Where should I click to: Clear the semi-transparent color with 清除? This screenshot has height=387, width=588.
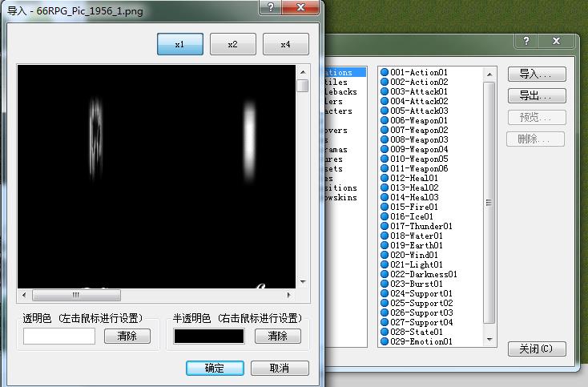coord(277,336)
